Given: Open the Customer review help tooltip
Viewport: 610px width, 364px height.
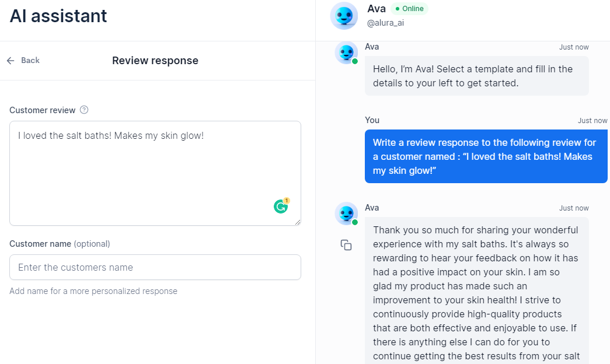Looking at the screenshot, I should tap(83, 110).
